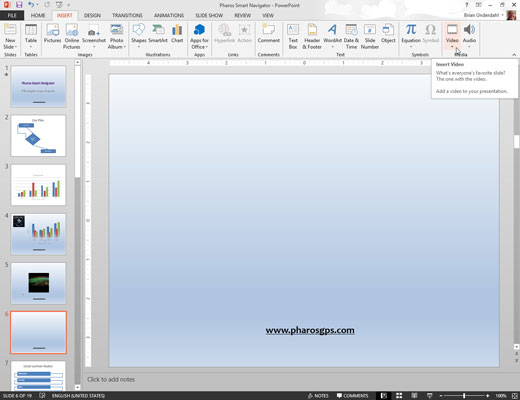Insert Audio into the slide
Screen dimensions: 520x400
tap(469, 36)
